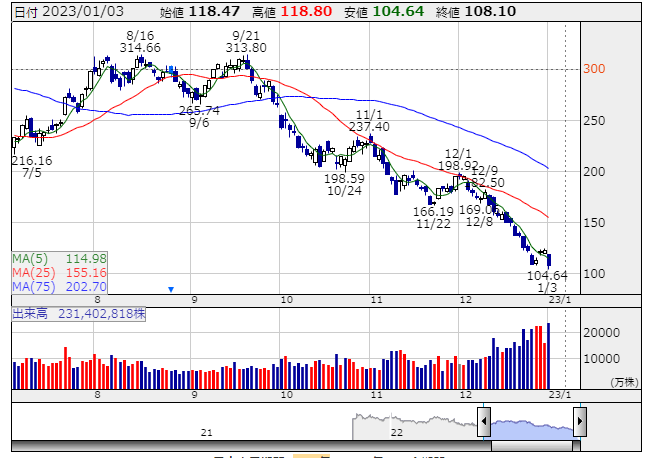Click the MA(25) legend entry

59,272
